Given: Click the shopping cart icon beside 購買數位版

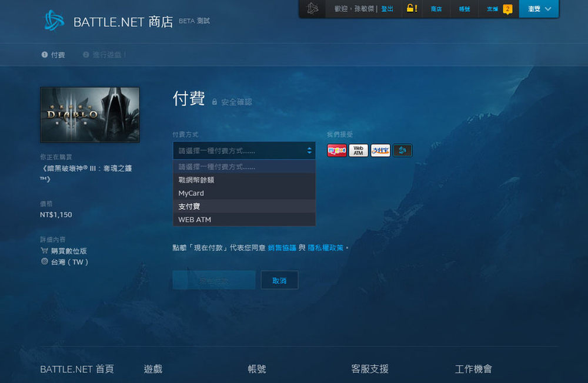Looking at the screenshot, I should [x=44, y=250].
